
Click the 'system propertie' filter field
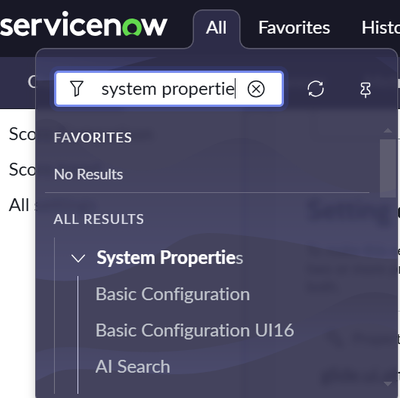[169, 89]
